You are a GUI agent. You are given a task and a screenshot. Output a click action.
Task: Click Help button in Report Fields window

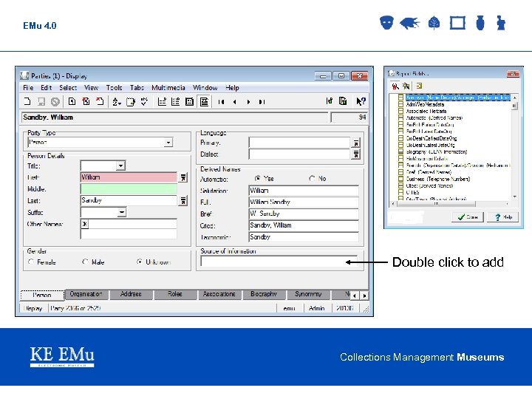coord(503,217)
